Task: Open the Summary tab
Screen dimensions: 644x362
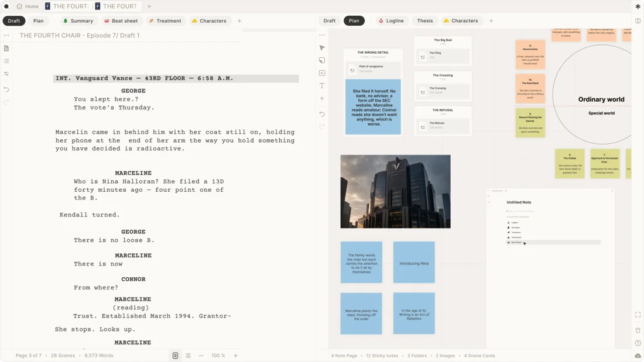Action: click(78, 21)
